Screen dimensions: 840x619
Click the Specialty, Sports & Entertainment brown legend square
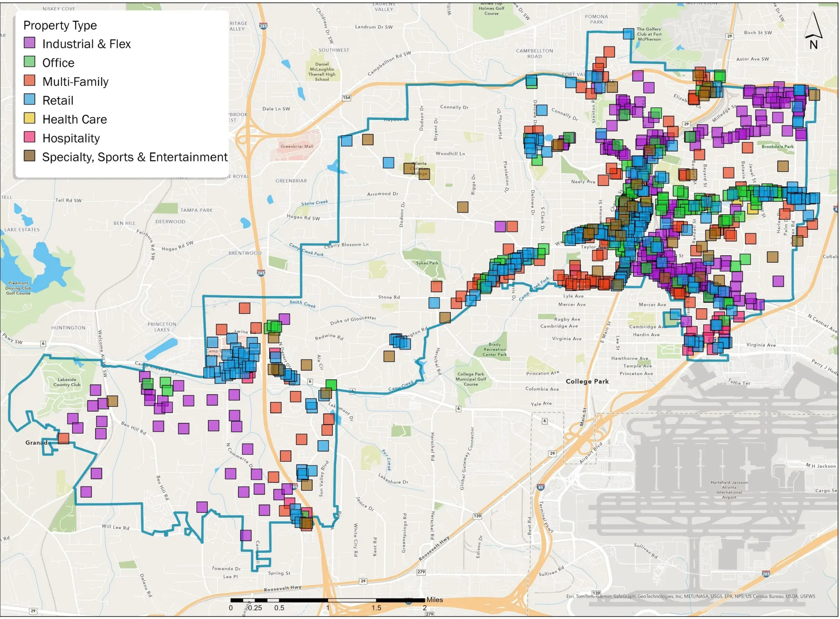30,156
